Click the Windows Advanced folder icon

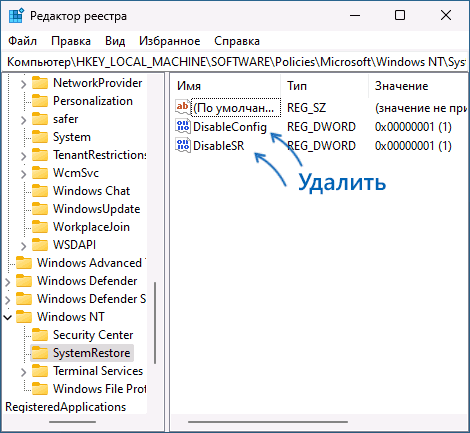(x=24, y=263)
